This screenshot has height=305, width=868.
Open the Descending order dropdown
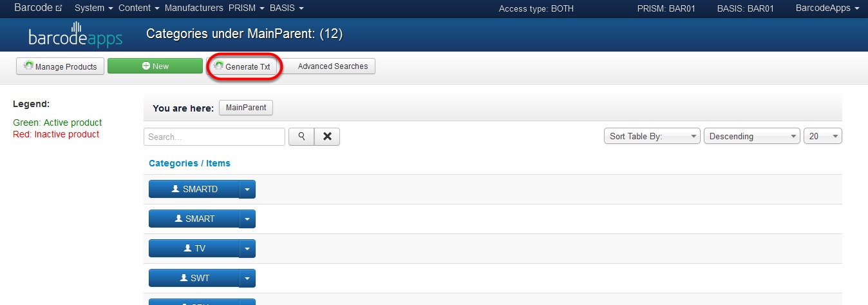point(752,137)
